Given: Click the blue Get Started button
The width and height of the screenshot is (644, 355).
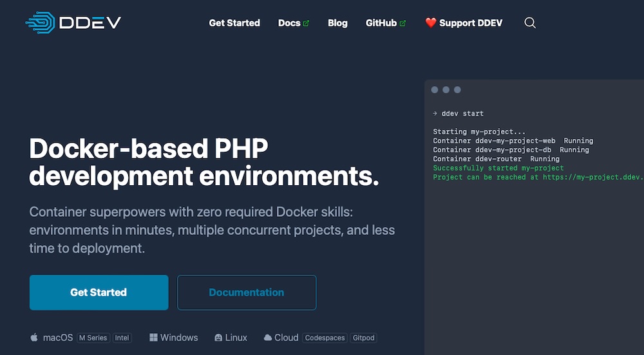Looking at the screenshot, I should (x=99, y=292).
